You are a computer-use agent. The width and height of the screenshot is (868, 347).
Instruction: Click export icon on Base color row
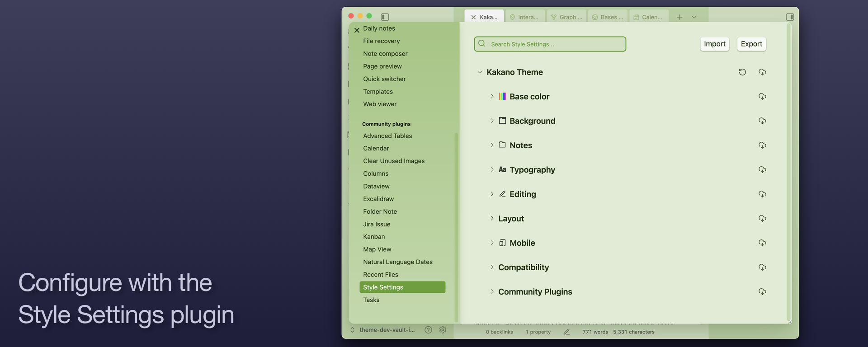[x=762, y=97]
